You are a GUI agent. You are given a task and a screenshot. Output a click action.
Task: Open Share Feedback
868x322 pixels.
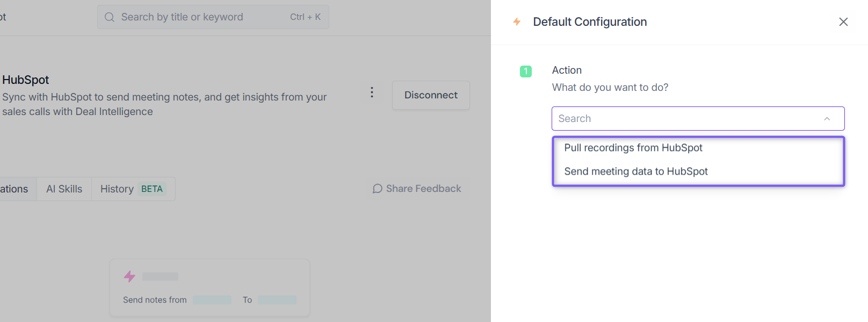[417, 189]
